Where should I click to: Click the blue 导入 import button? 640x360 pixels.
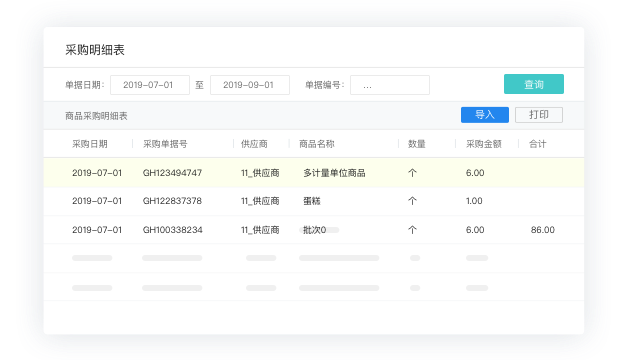(484, 115)
